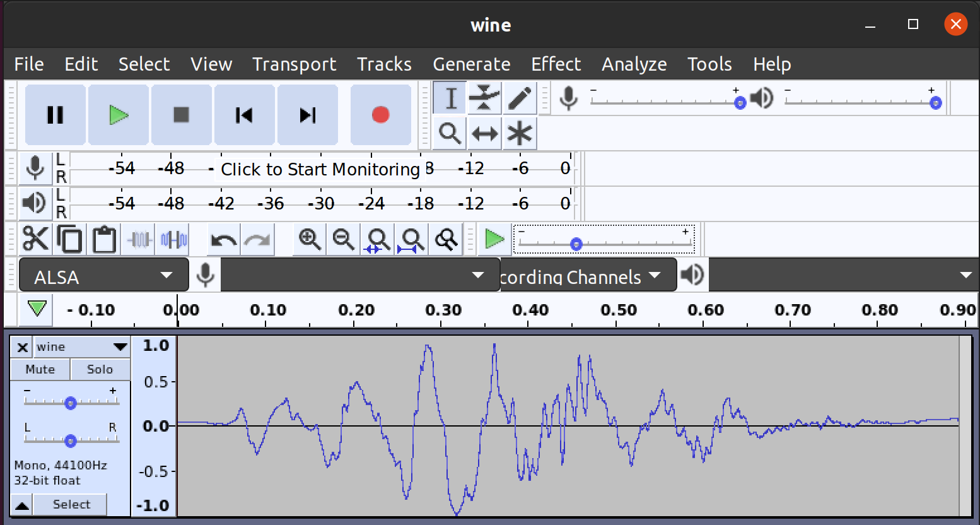Click the track Select button

[71, 505]
